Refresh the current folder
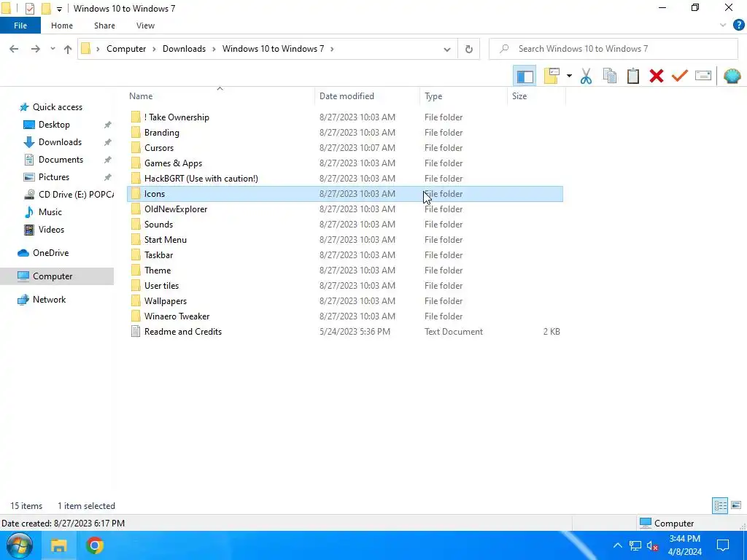Image resolution: width=747 pixels, height=560 pixels. (x=469, y=49)
